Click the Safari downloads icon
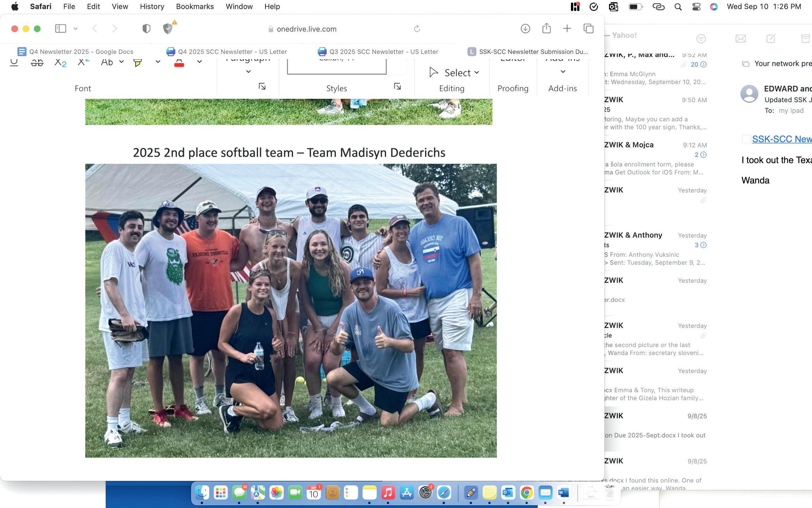The width and height of the screenshot is (812, 508). pyautogui.click(x=525, y=29)
